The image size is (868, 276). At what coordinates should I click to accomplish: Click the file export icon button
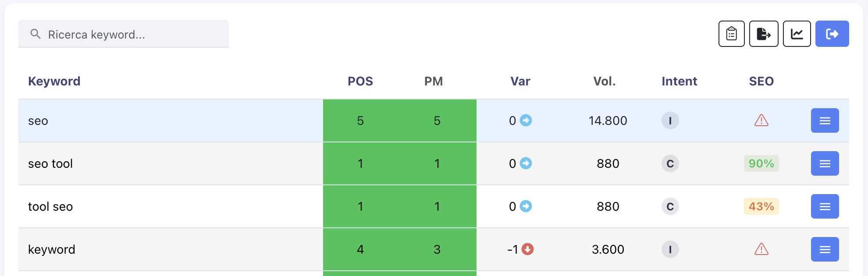(764, 34)
